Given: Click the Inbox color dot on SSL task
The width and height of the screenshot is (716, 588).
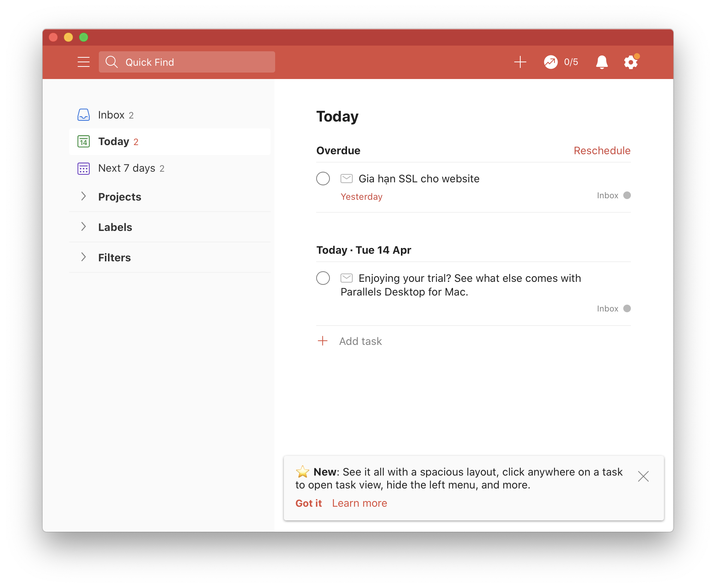Looking at the screenshot, I should coord(627,195).
